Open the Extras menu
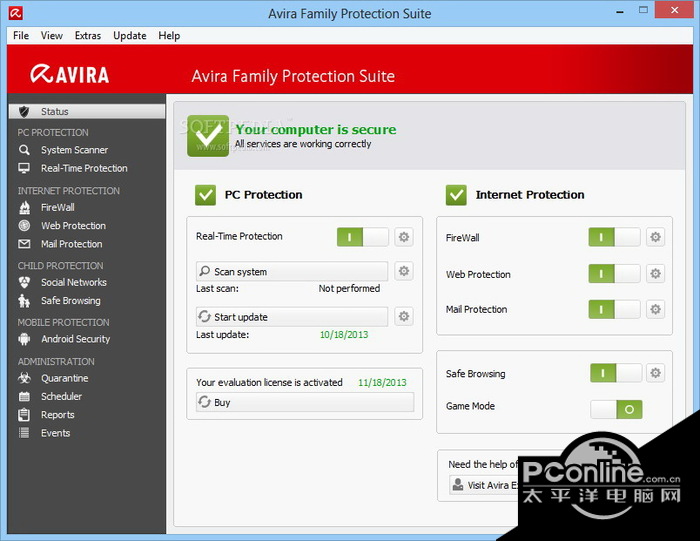 [88, 36]
